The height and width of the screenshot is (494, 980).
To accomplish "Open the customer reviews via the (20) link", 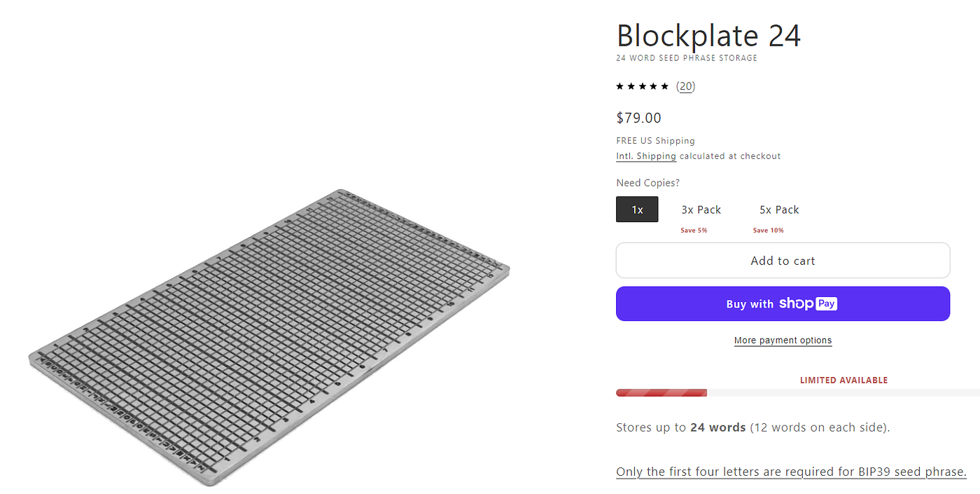I will (686, 85).
